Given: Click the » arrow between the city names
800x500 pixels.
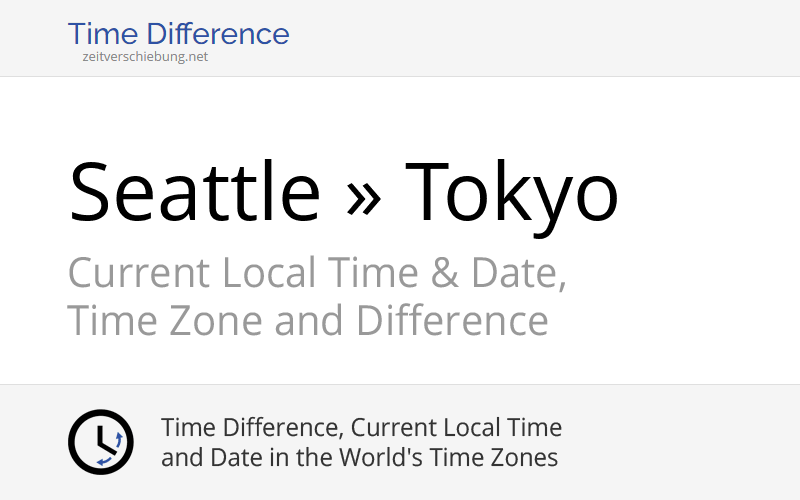Looking at the screenshot, I should click(x=362, y=193).
